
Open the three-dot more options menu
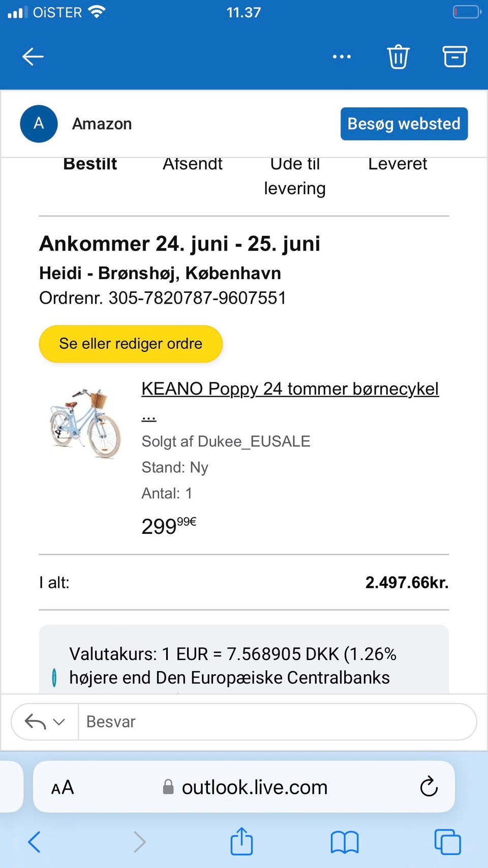pyautogui.click(x=342, y=56)
